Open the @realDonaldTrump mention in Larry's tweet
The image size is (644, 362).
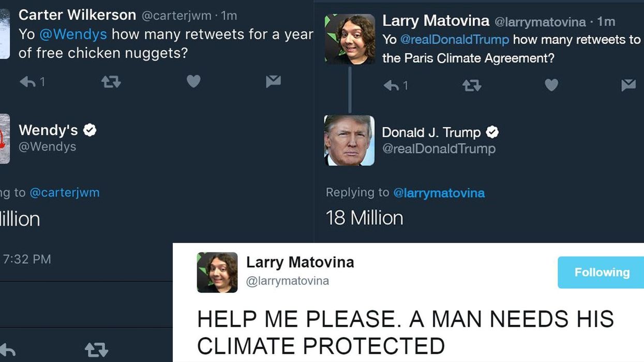tap(455, 40)
